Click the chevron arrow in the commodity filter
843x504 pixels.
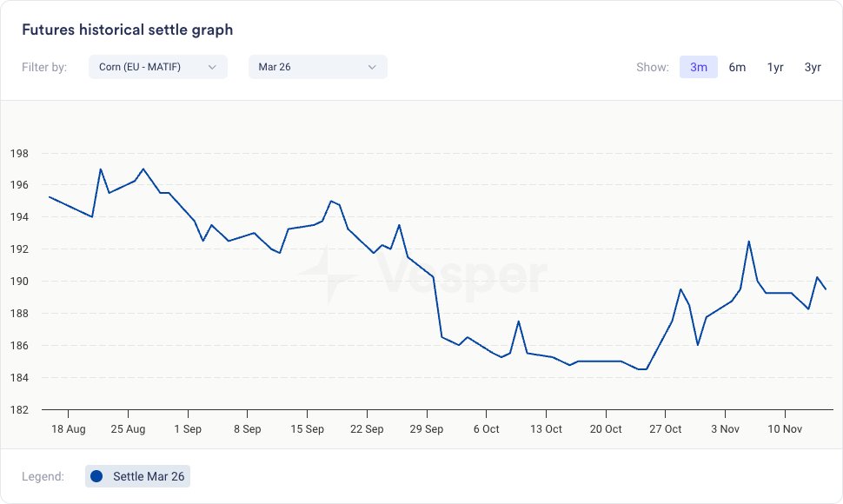point(212,67)
